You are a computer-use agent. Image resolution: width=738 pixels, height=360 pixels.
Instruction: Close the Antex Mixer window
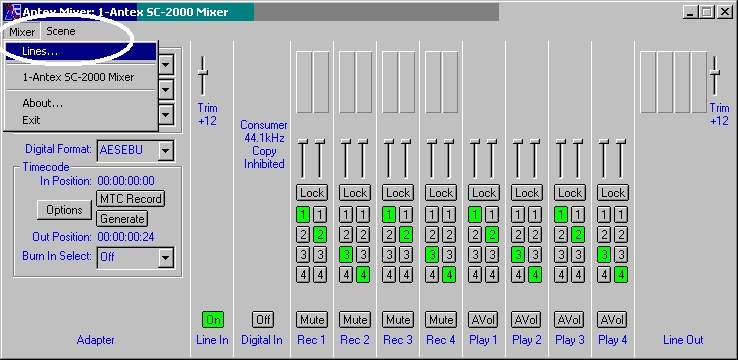(724, 12)
